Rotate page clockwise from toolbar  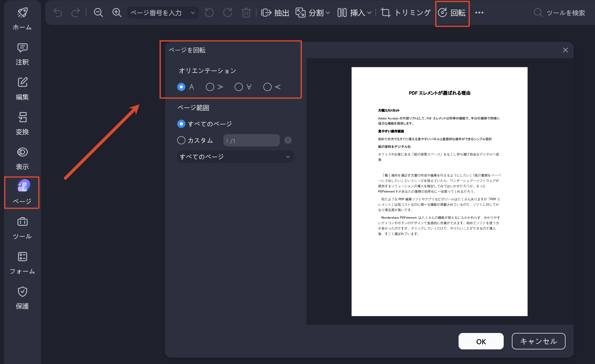tap(228, 13)
